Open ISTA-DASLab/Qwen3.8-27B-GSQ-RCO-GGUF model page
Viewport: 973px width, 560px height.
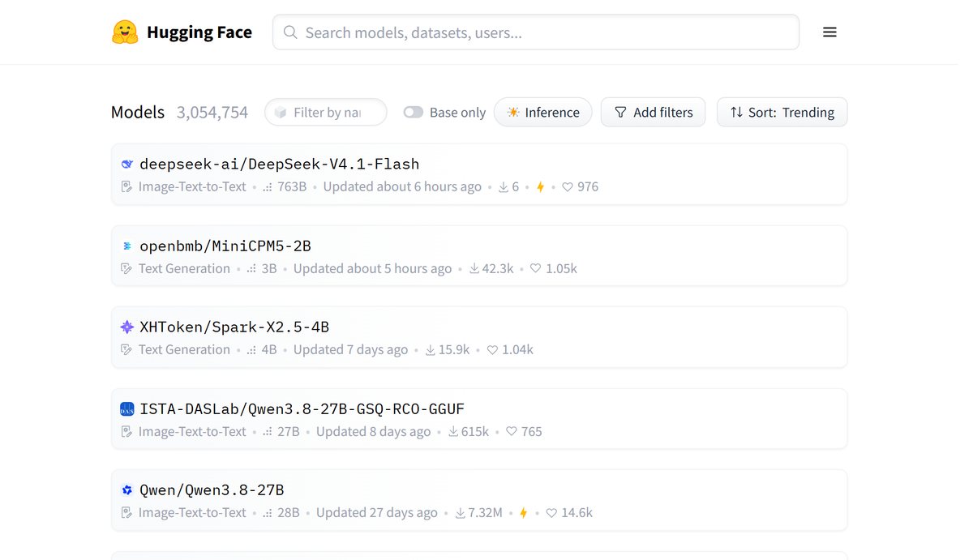tap(302, 409)
